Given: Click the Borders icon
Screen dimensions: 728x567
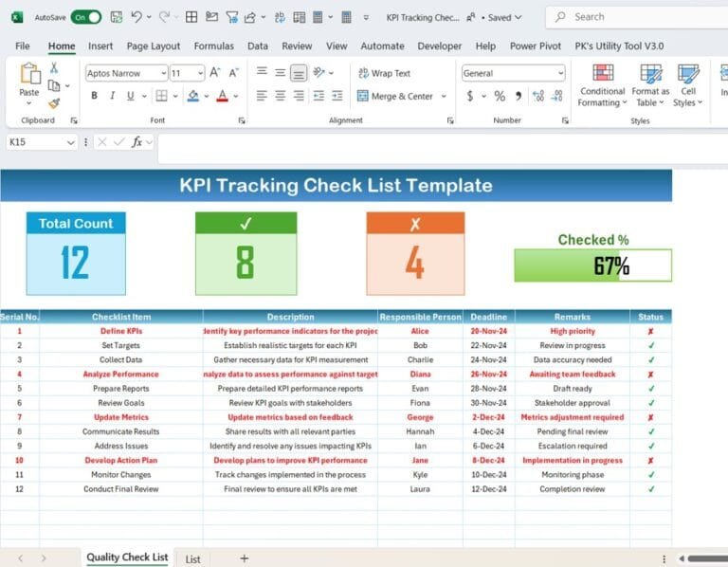Looking at the screenshot, I should [161, 96].
